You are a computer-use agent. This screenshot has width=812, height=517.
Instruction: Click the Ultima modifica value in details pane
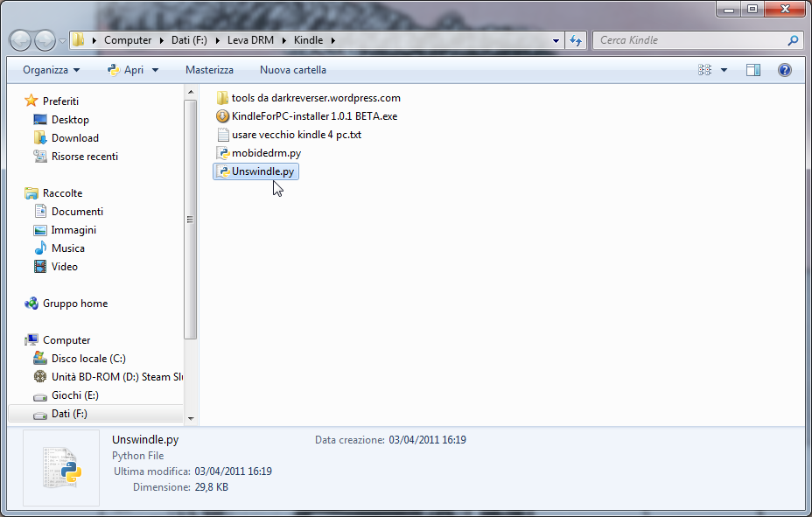233,472
